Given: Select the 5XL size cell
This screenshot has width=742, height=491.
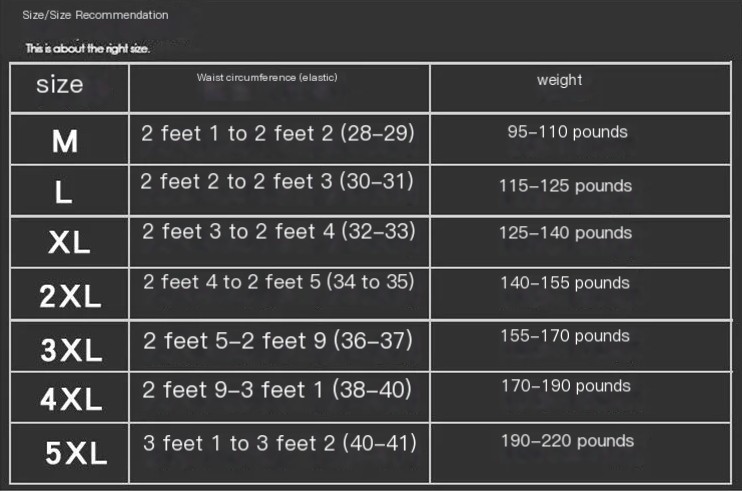Looking at the screenshot, I should [x=76, y=453].
